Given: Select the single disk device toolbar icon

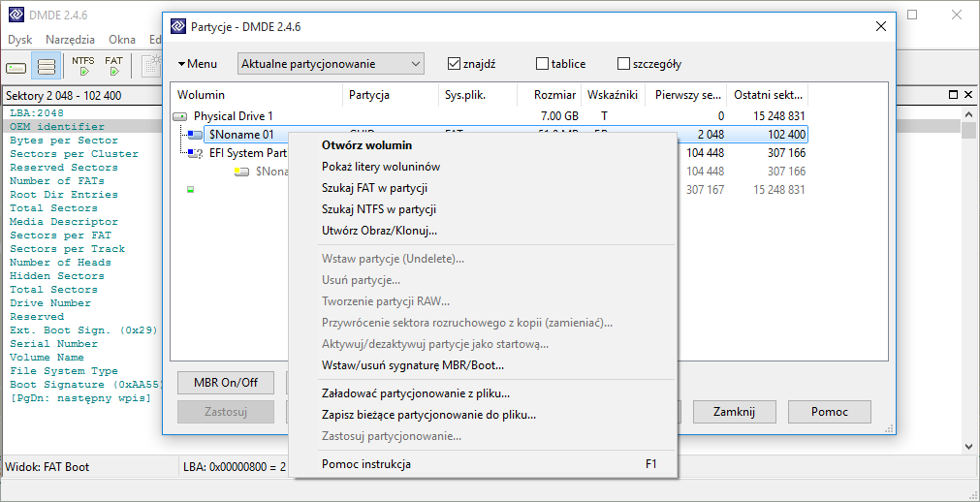Looking at the screenshot, I should pyautogui.click(x=16, y=66).
